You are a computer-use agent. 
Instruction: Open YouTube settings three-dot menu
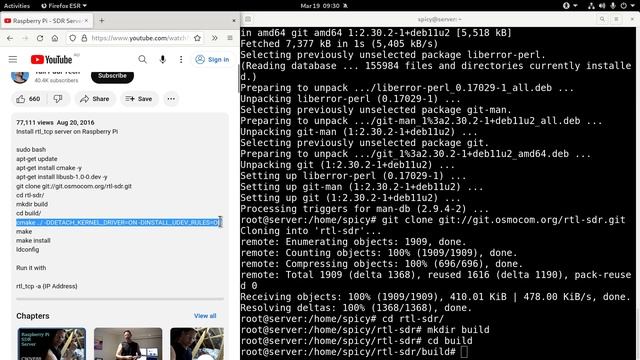tap(181, 60)
